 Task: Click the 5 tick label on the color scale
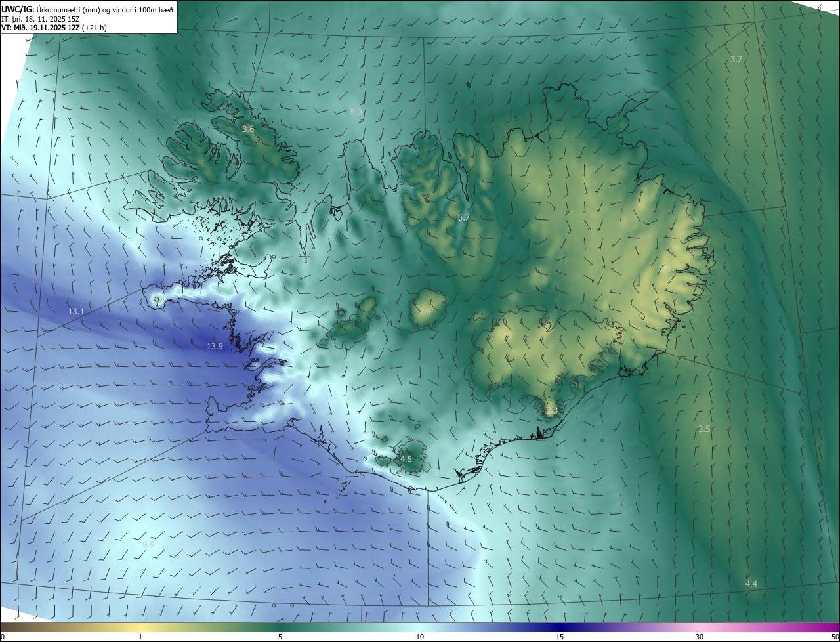280,637
